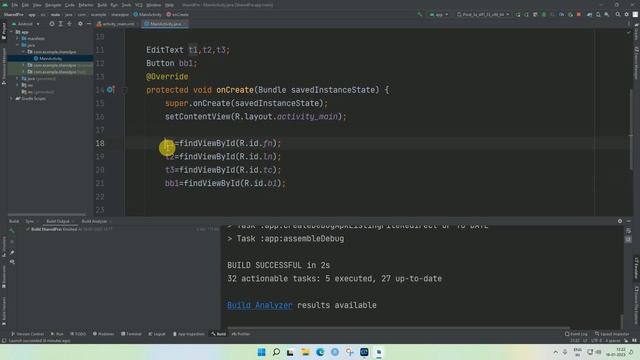Open the Help menu
The width and height of the screenshot is (640, 360).
click(x=169, y=5)
